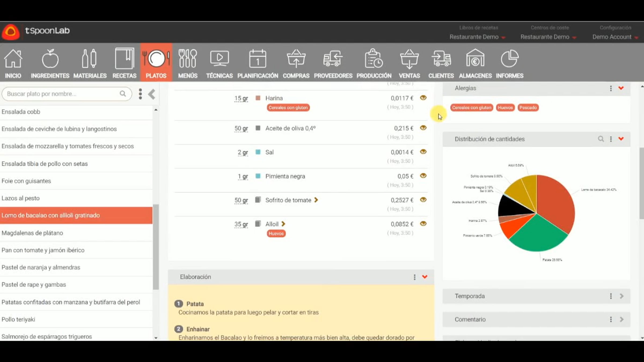This screenshot has width=644, height=362.
Task: Open the dish list options dots menu
Action: [x=140, y=94]
